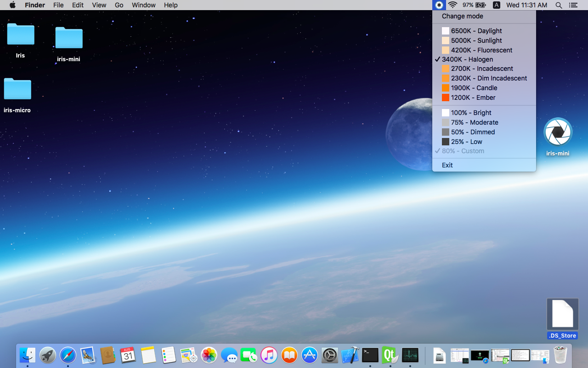Open Spotlight search
The width and height of the screenshot is (588, 368).
coord(559,5)
